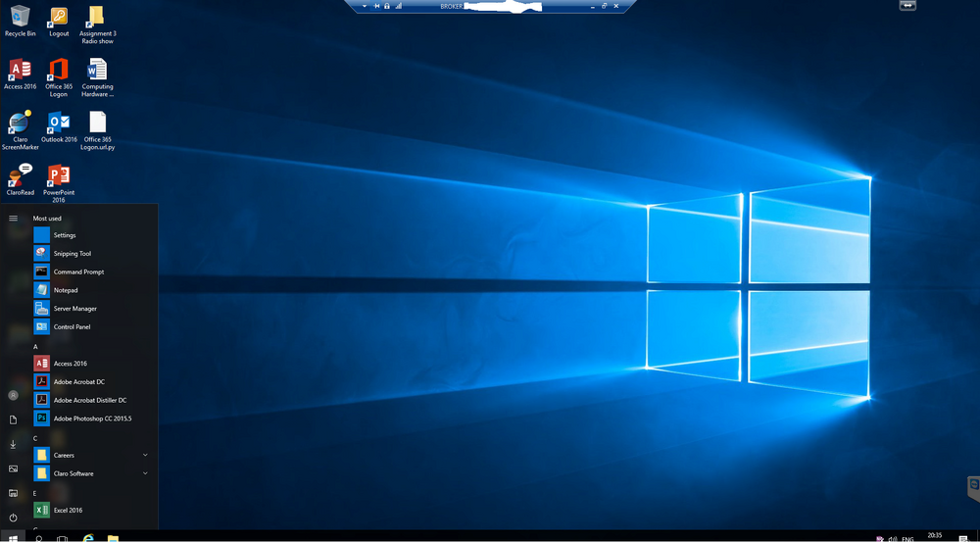
Task: Open Task View on the taskbar
Action: coord(62,538)
